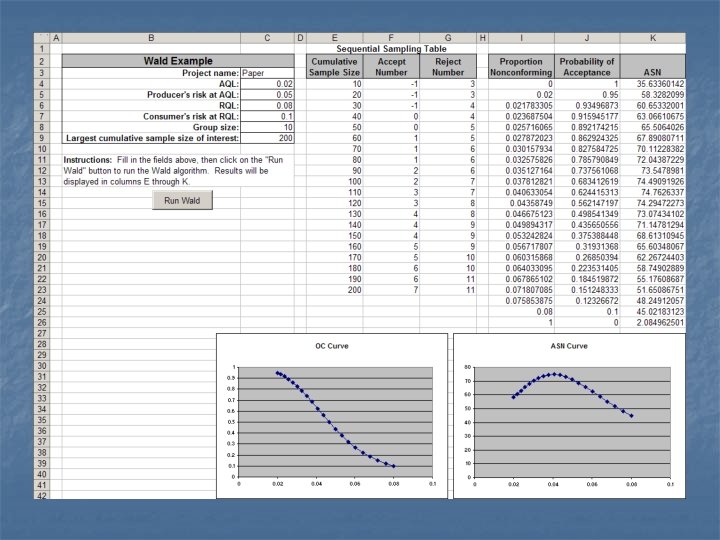Screen dimensions: 720x540
Task: Click the Proportion Nonconforming header cell
Action: (x=521, y=67)
